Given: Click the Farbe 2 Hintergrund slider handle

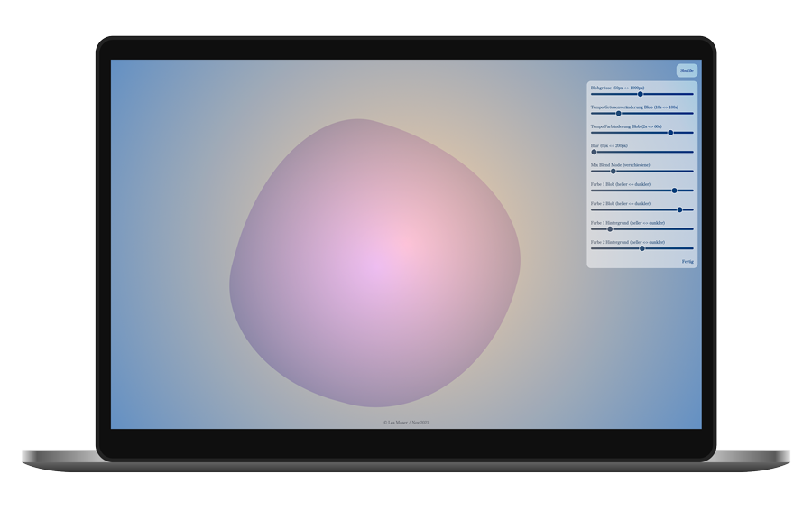Looking at the screenshot, I should pos(642,248).
